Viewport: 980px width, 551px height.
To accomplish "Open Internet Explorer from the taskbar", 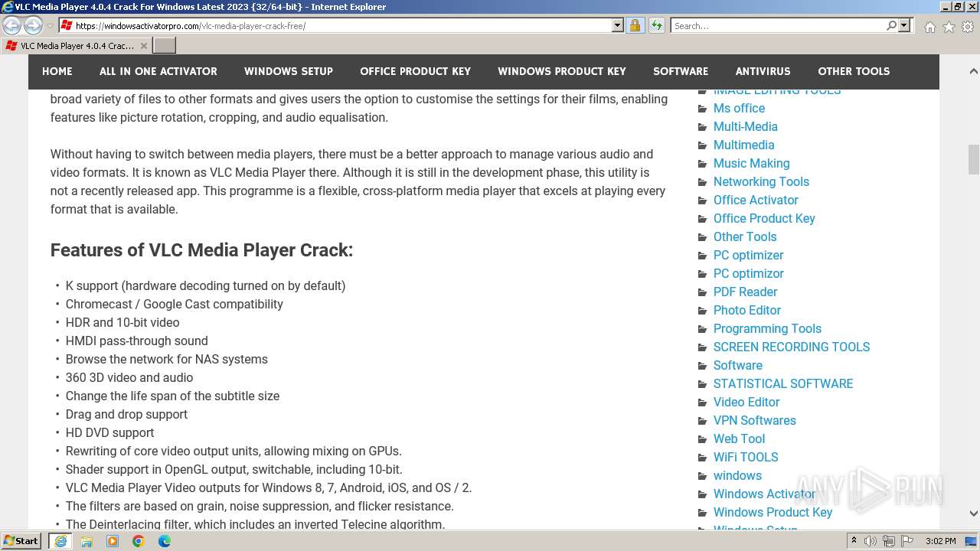I will [60, 541].
